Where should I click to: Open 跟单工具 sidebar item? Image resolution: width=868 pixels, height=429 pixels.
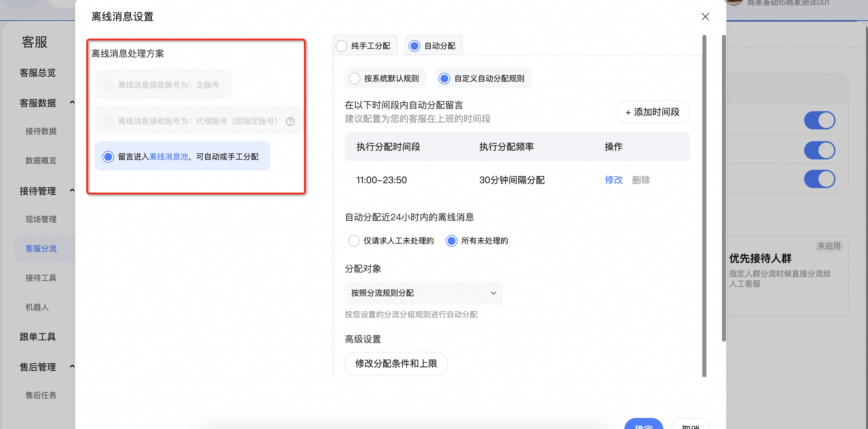point(37,337)
